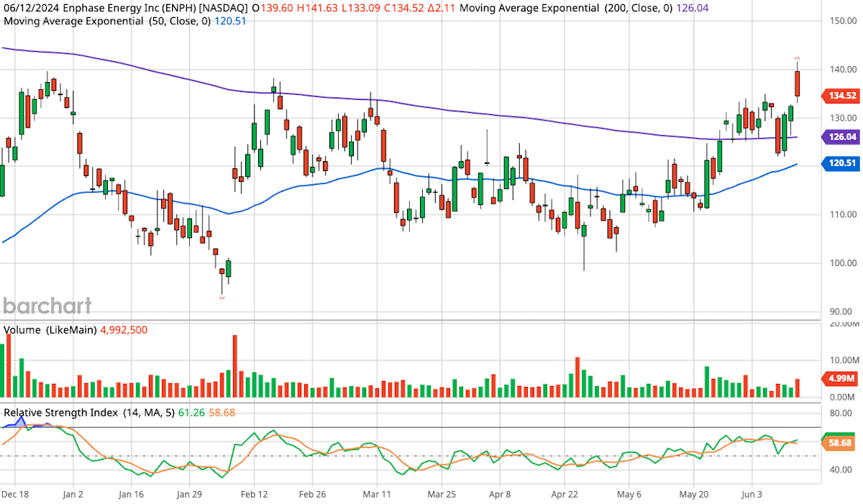This screenshot has width=863, height=504.
Task: Click the red 4.99M volume tag
Action: click(839, 379)
